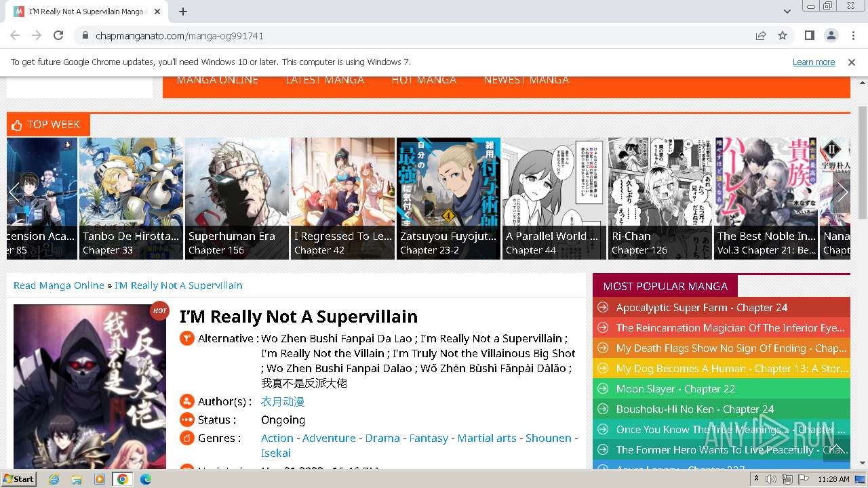Open the author 衣月动漫 link
The width and height of the screenshot is (868, 488).
[283, 401]
